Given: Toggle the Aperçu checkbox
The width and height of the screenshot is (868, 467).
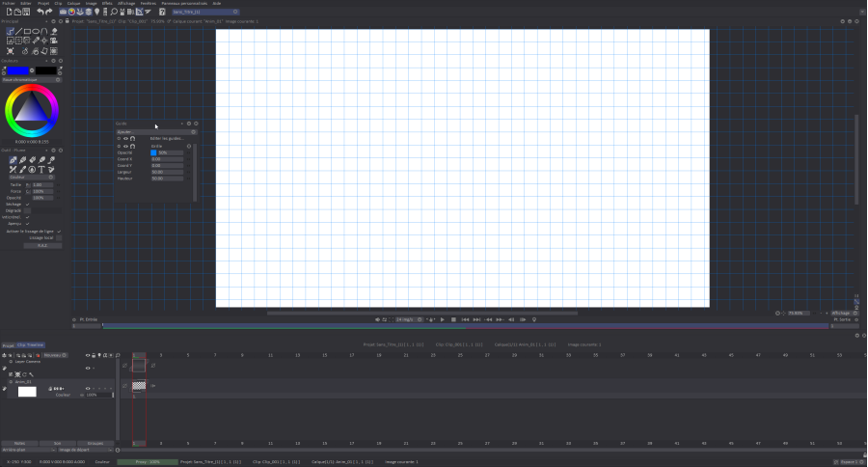Looking at the screenshot, I should tap(28, 224).
